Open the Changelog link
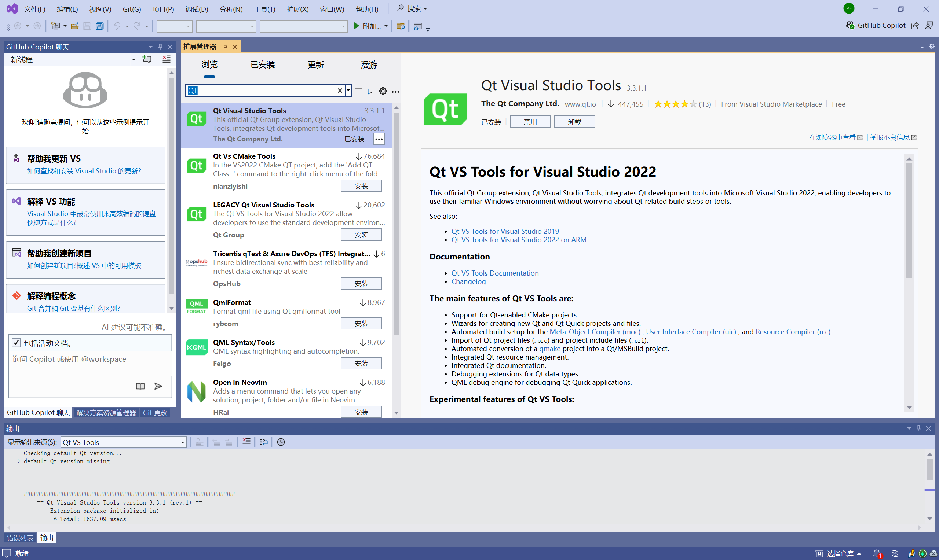The width and height of the screenshot is (939, 560). click(x=468, y=281)
